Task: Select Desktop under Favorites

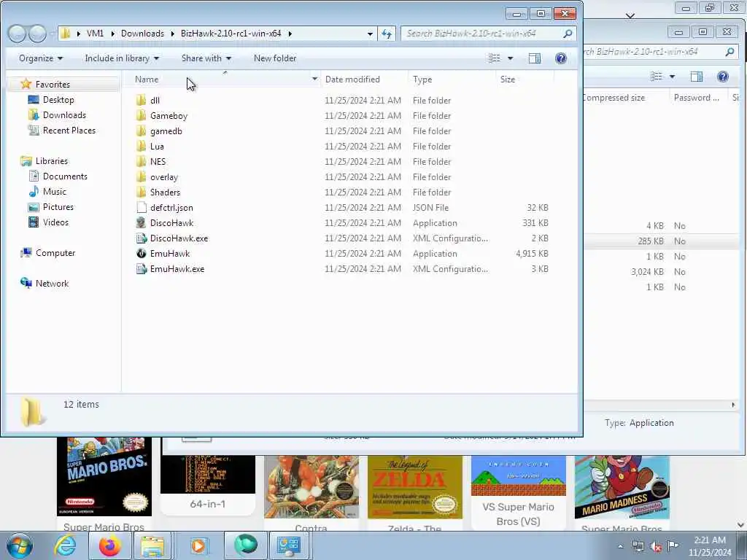Action: (x=58, y=99)
